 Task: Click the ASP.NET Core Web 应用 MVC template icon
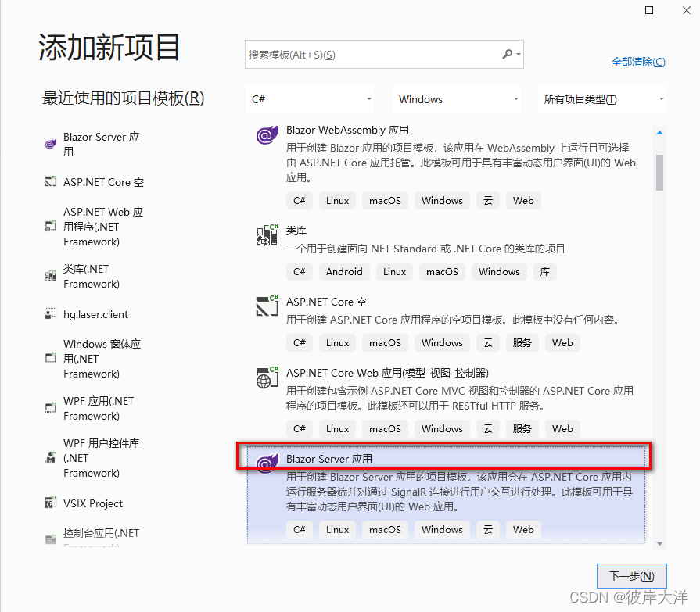[x=267, y=378]
